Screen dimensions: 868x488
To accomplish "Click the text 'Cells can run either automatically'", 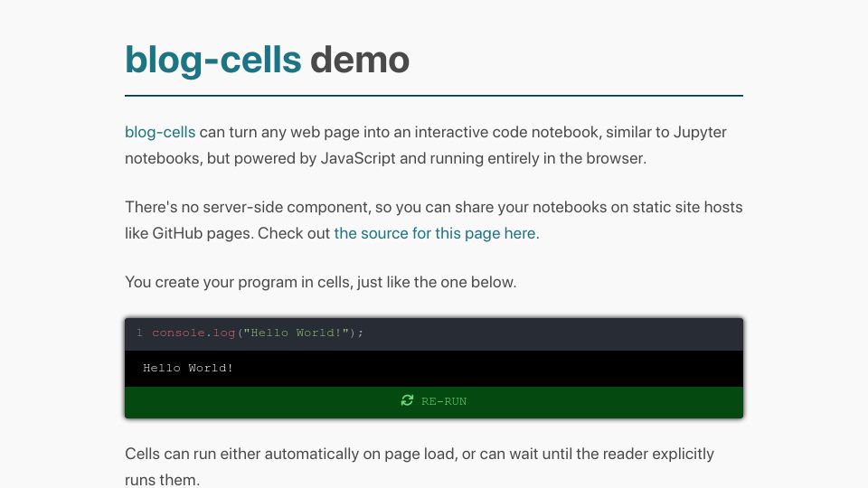I will tap(242, 455).
